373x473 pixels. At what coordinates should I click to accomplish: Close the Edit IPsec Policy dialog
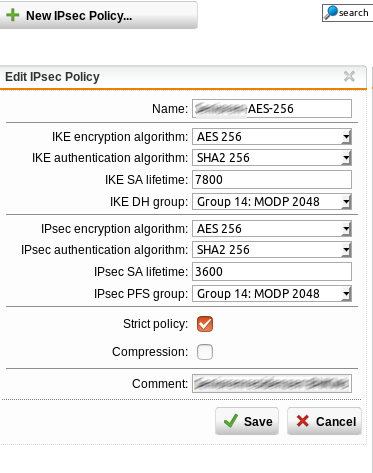click(x=349, y=76)
